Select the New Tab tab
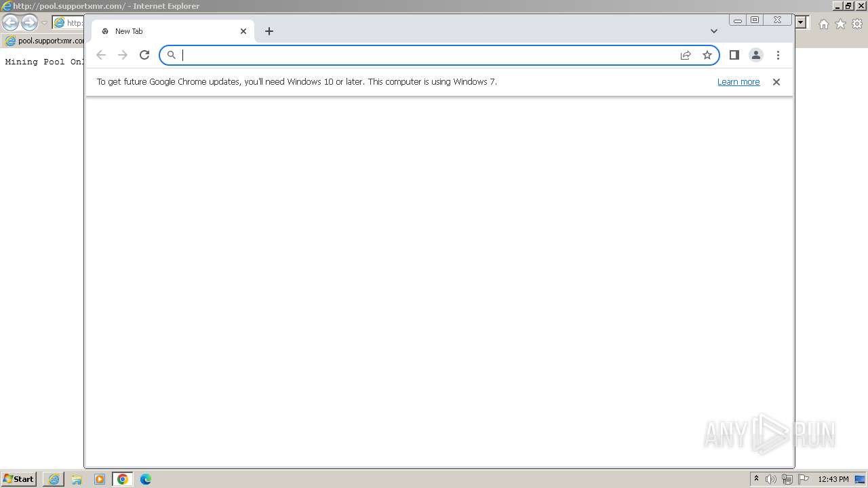Screen dimensions: 868x488 point(173,31)
